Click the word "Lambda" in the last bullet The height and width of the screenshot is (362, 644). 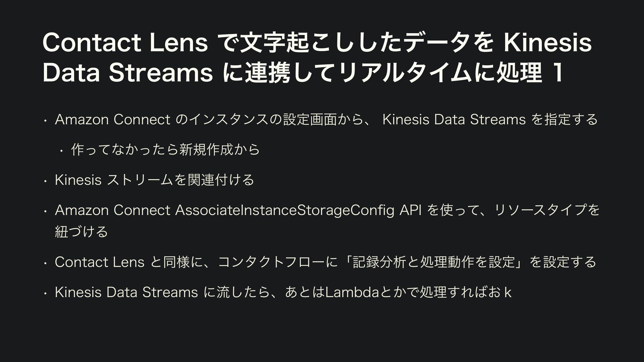[352, 293]
